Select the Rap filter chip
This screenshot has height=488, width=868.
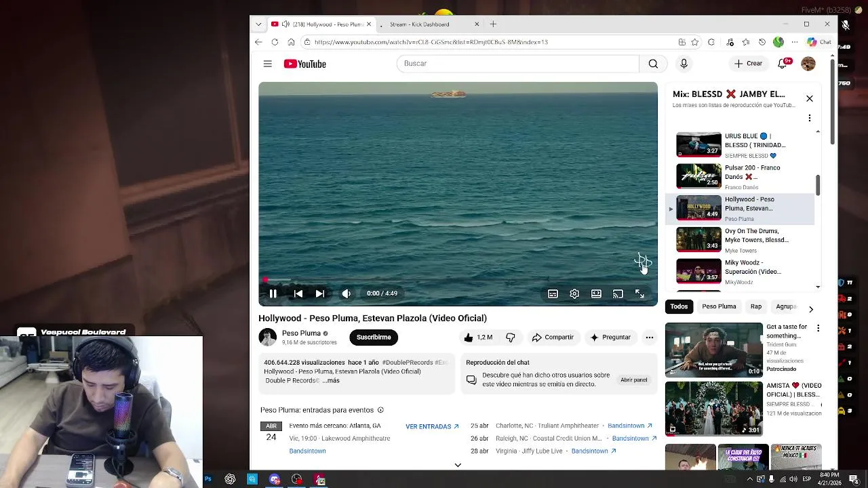point(755,306)
